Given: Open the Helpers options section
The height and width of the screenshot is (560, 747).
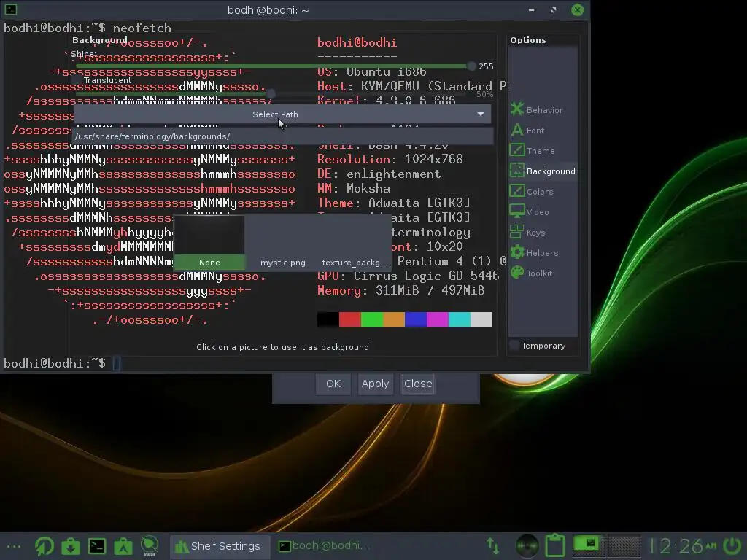Looking at the screenshot, I should pyautogui.click(x=537, y=253).
